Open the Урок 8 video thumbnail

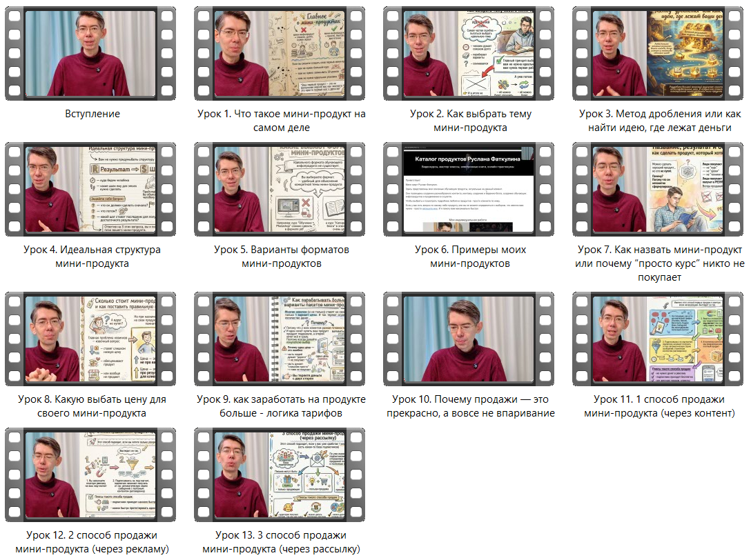92,339
